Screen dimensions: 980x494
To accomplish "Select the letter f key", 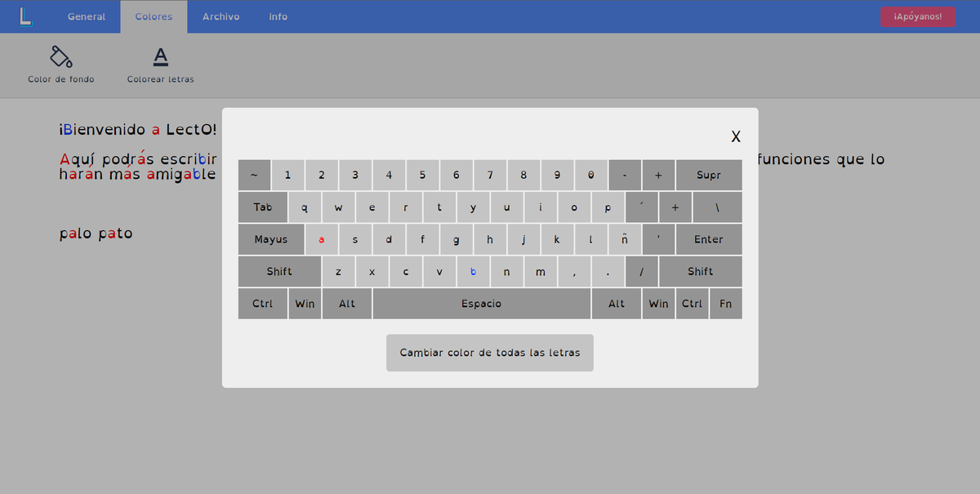I will point(422,239).
